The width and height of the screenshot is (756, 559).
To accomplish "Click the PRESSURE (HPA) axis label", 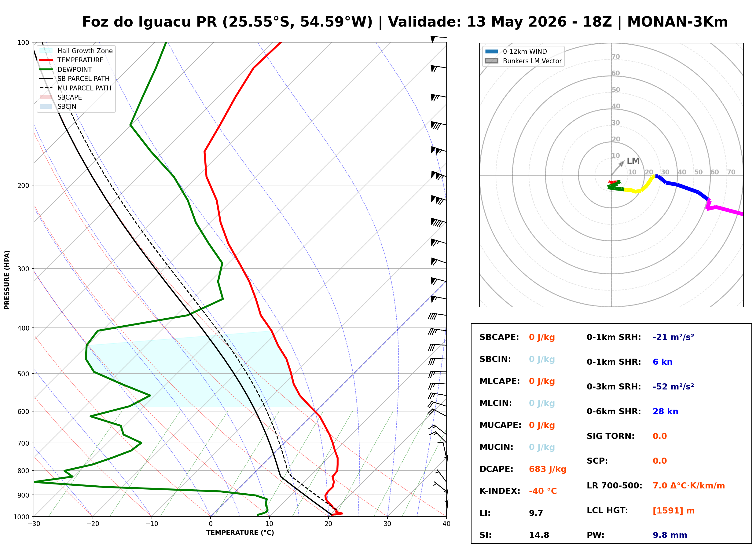I will pyautogui.click(x=7, y=280).
